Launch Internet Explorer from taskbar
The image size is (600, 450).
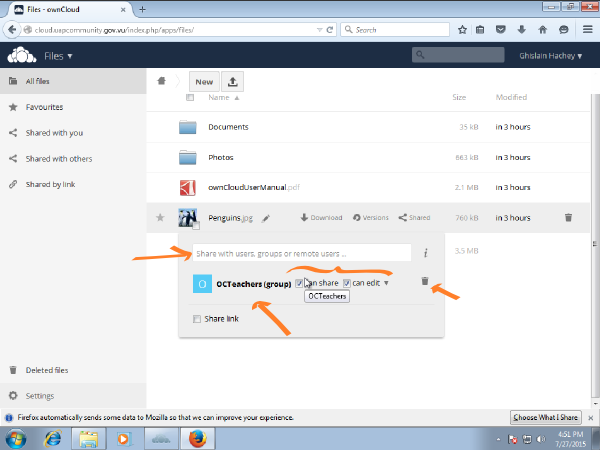coord(54,439)
